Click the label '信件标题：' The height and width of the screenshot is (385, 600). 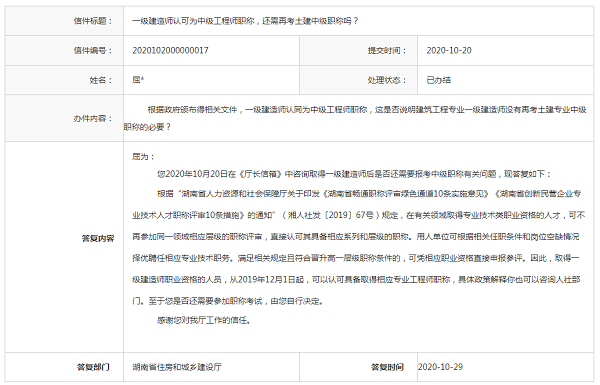(x=93, y=21)
